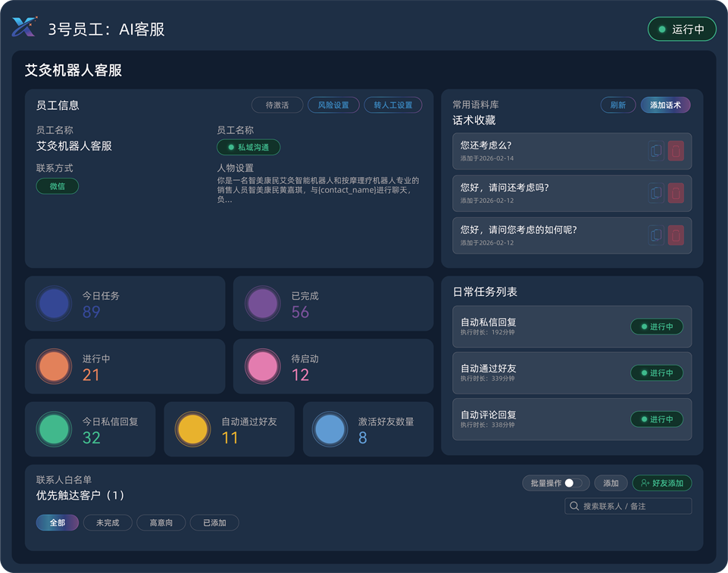Toggle 自动通过好友 task status 进行中
The height and width of the screenshot is (573, 728).
point(657,373)
